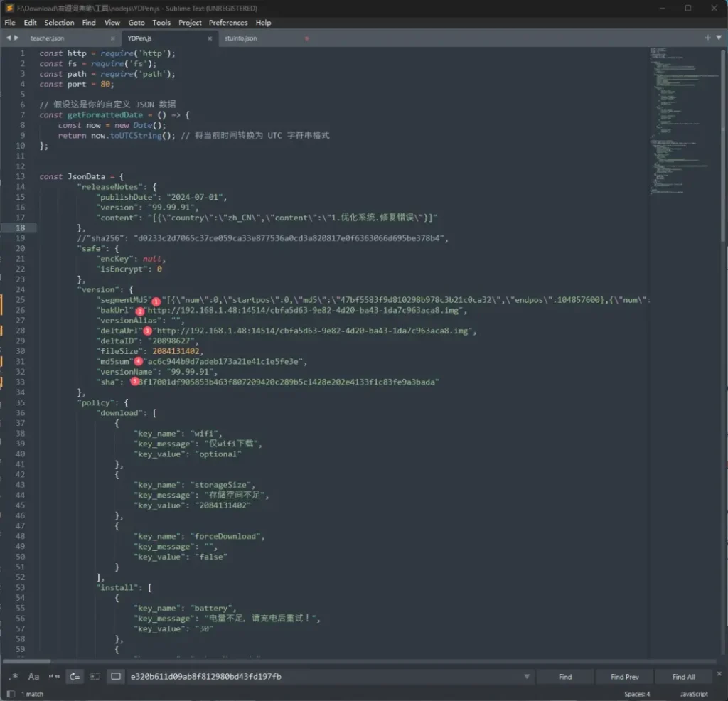Open the tab list dropdown arrow
Viewport: 728px width, 701px height.
pyautogui.click(x=719, y=38)
